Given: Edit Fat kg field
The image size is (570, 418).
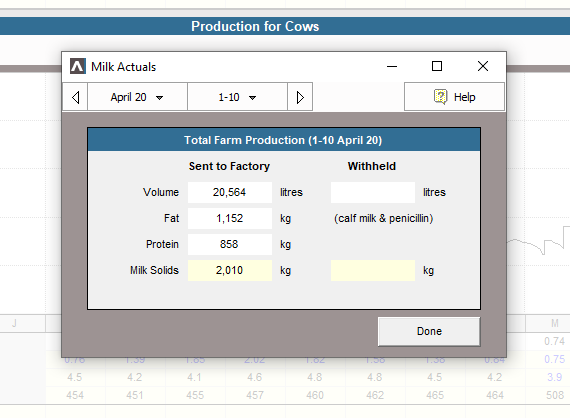Looking at the screenshot, I should 230,218.
